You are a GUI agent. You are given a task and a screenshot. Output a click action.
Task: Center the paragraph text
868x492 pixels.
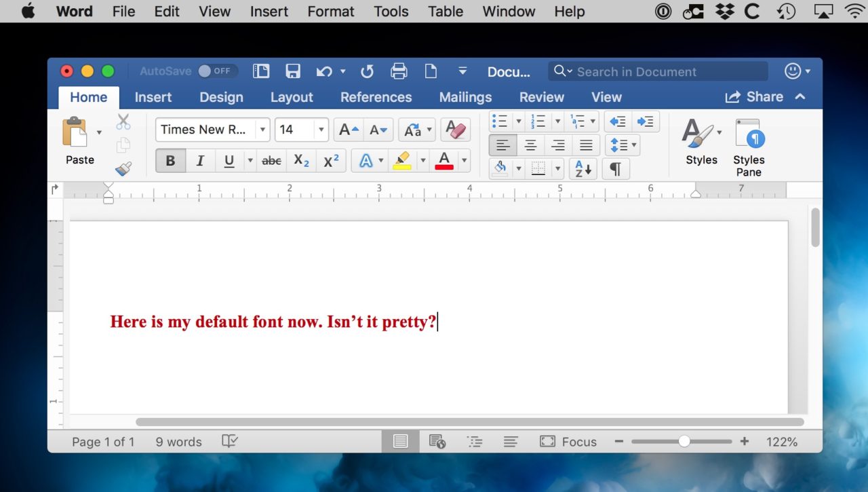pos(531,145)
